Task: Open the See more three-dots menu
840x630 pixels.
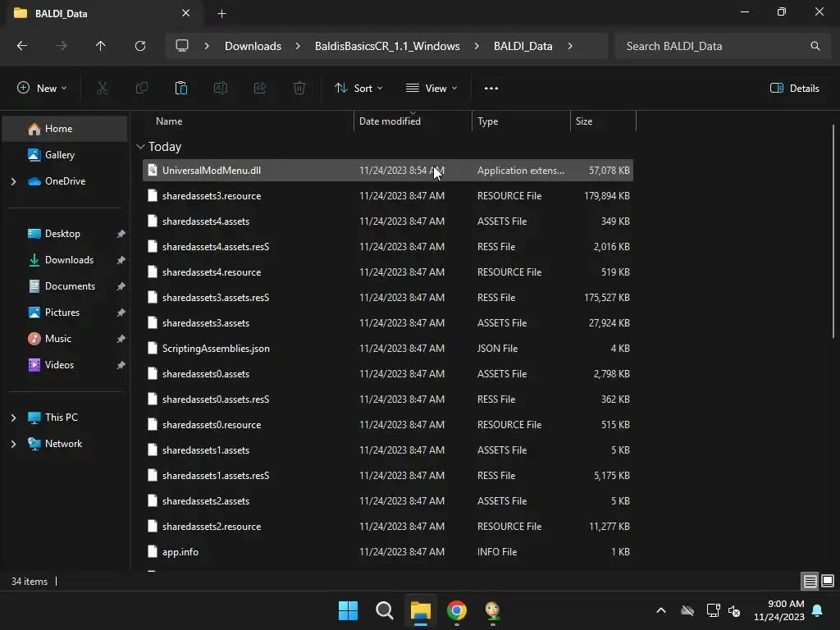Action: (x=491, y=88)
